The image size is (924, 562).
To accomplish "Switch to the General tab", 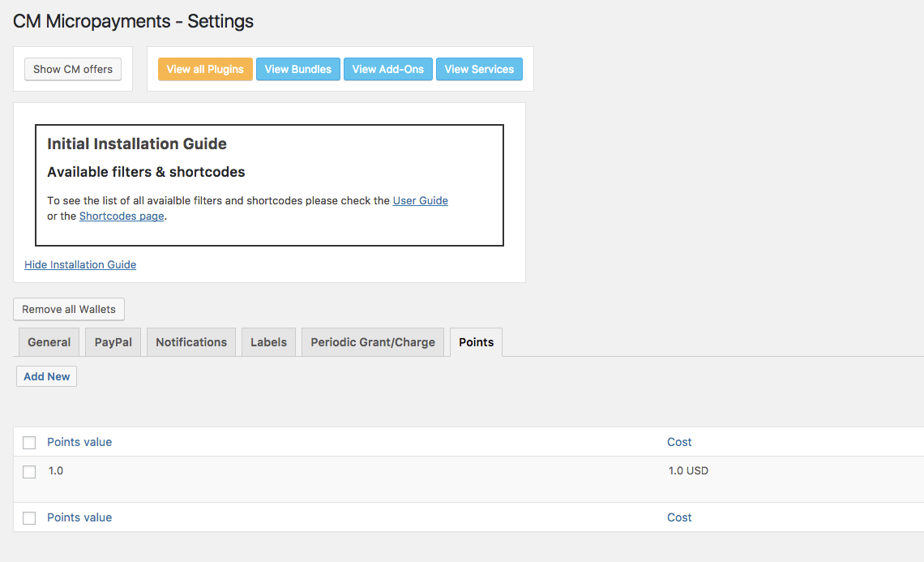I will click(x=49, y=342).
